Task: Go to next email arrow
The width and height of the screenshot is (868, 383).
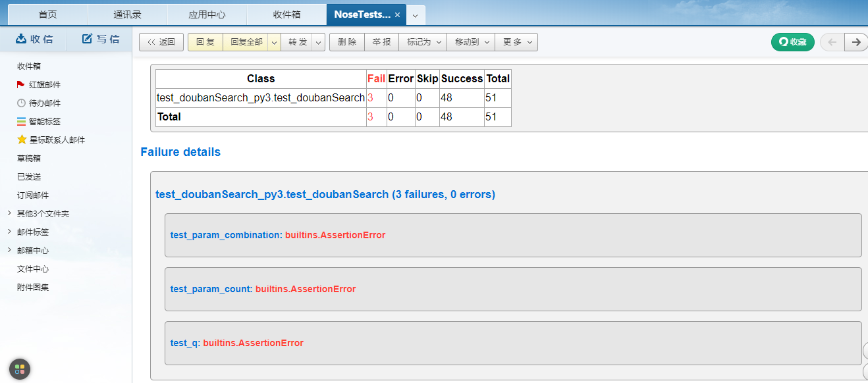Action: point(855,42)
